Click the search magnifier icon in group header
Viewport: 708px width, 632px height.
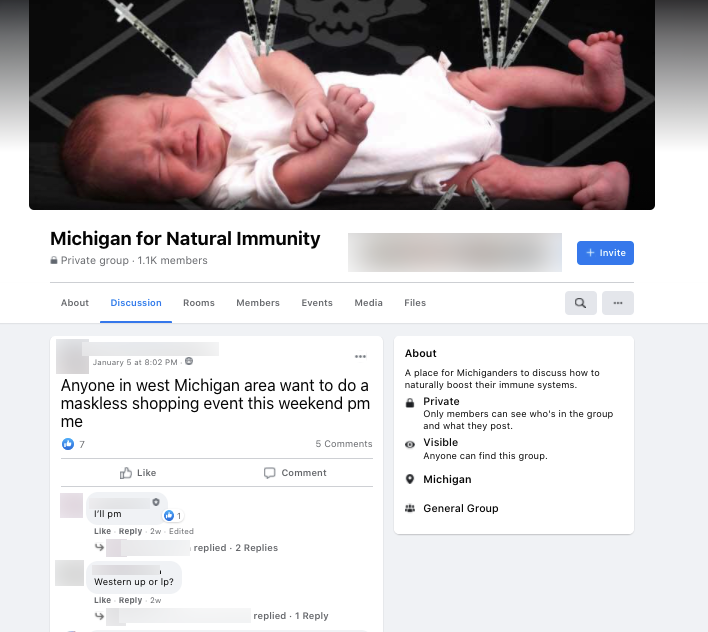coord(580,303)
